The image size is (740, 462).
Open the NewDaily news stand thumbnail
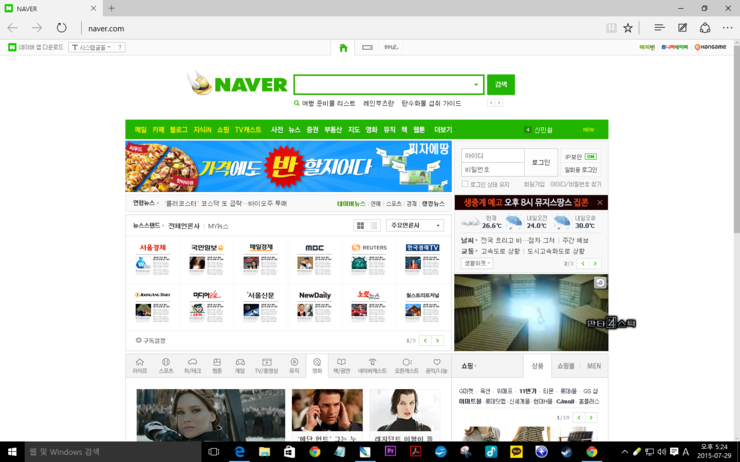314,306
